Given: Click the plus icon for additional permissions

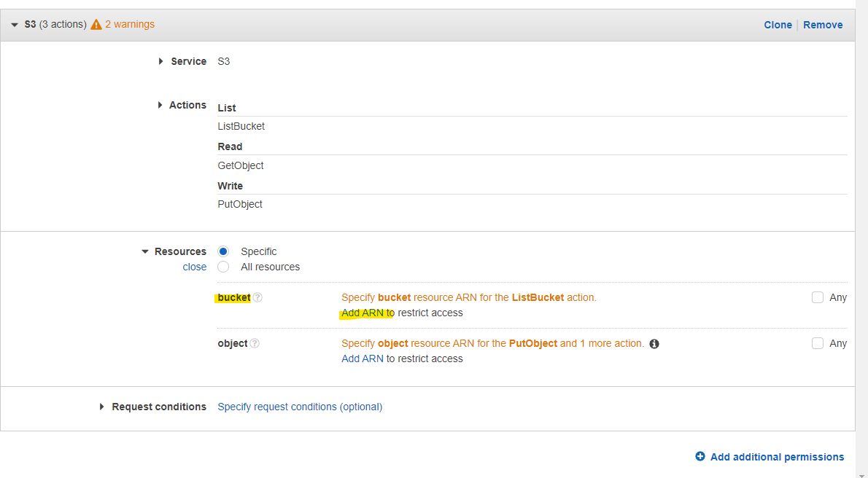Looking at the screenshot, I should tap(700, 456).
